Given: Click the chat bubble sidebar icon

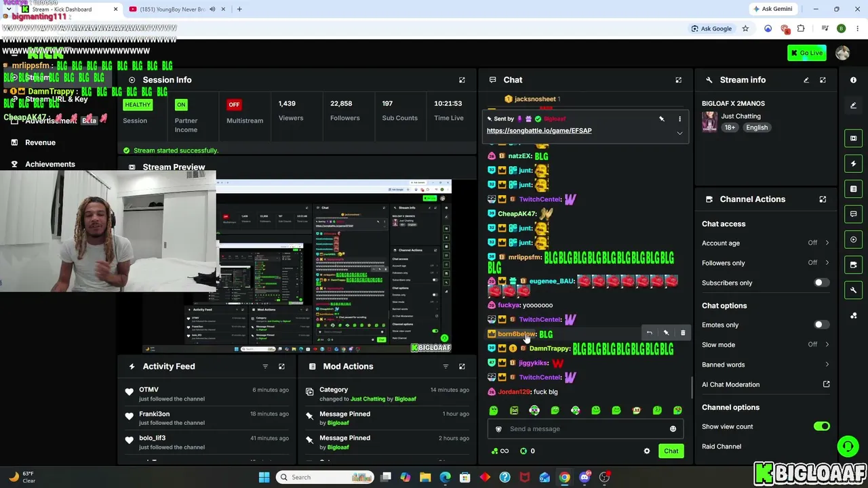Looking at the screenshot, I should (x=853, y=214).
